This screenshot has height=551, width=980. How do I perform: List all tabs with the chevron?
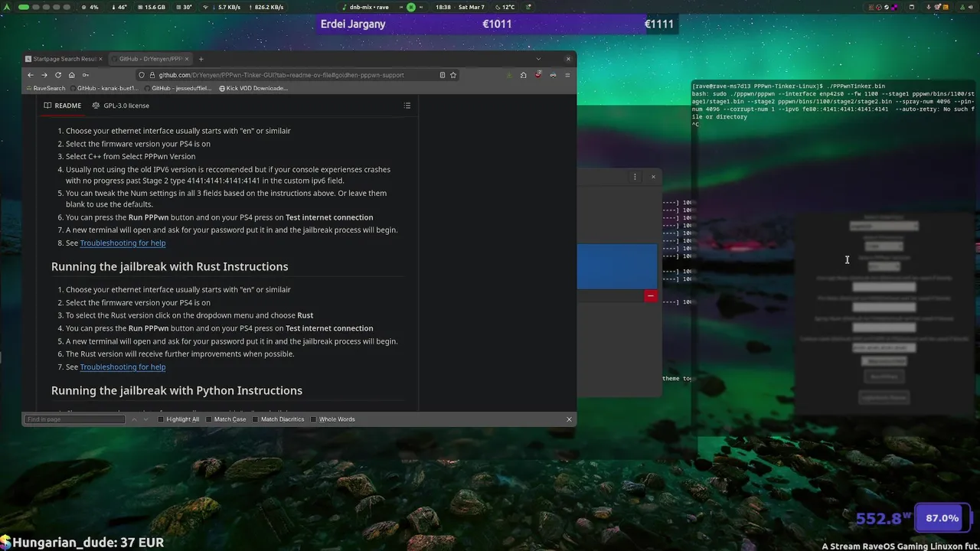[538, 59]
